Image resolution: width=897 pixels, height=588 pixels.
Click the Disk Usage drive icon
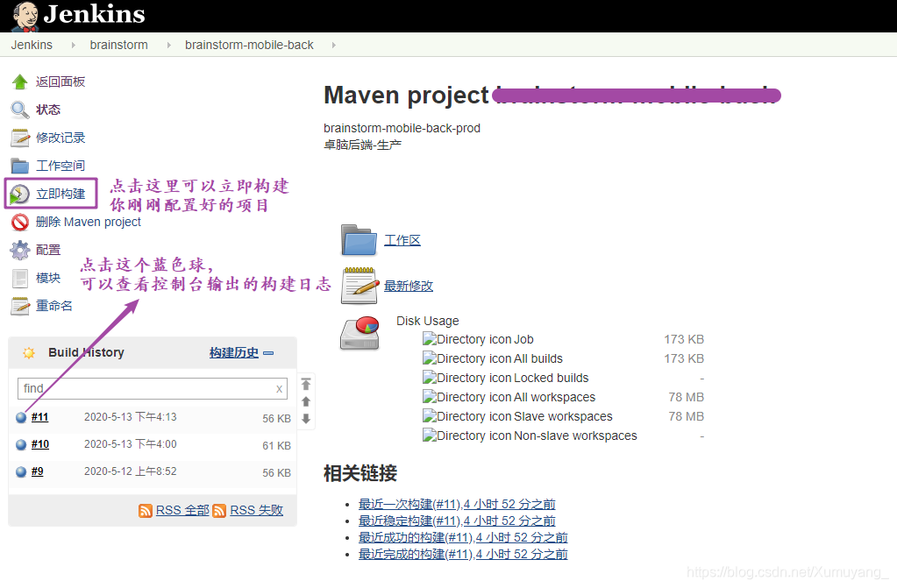[x=360, y=333]
